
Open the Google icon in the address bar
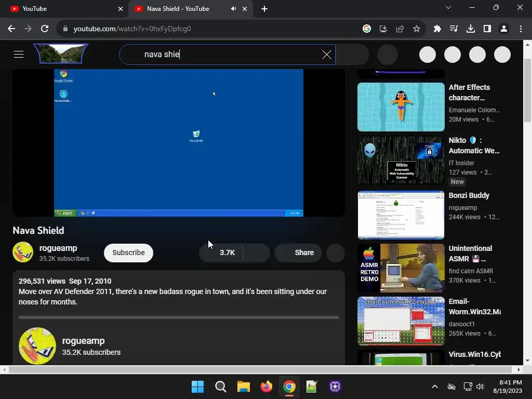pos(366,29)
